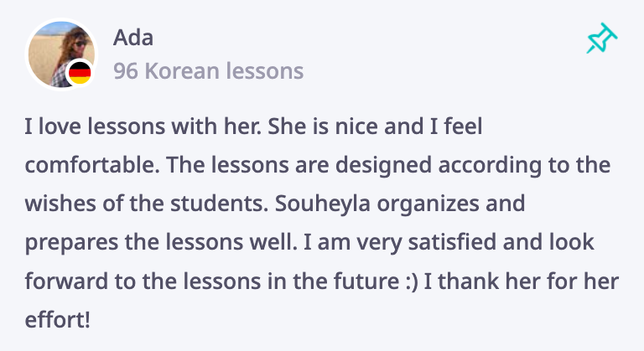This screenshot has width=644, height=351.
Task: Click the 96 Korean lessons label
Action: point(208,70)
